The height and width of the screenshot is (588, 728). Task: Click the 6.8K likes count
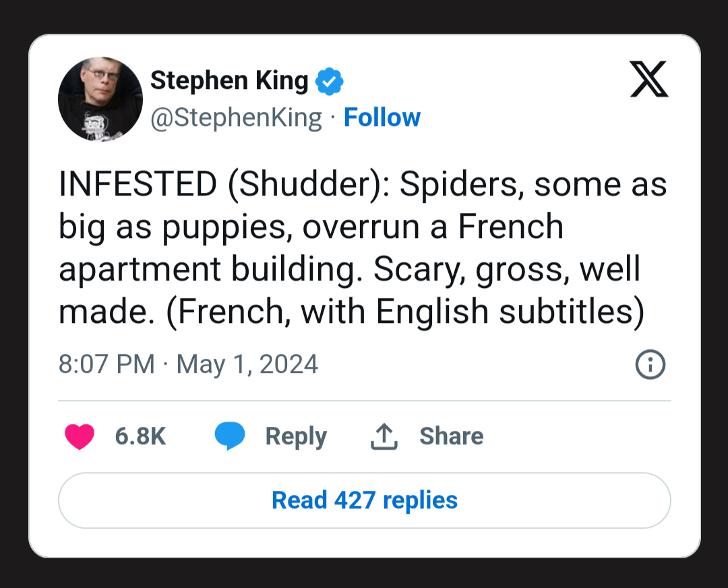coord(140,436)
